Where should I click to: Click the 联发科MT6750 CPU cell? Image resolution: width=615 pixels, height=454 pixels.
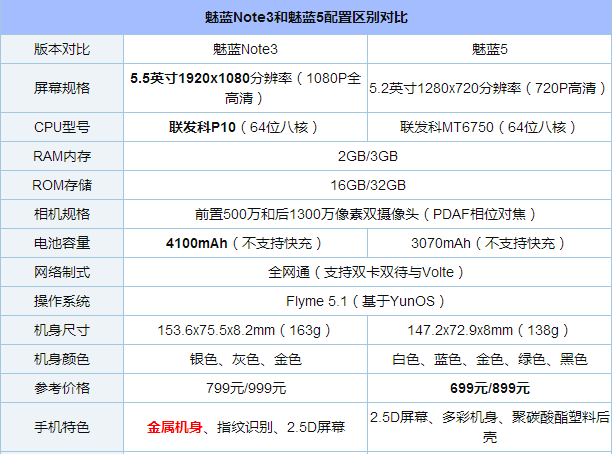489,127
